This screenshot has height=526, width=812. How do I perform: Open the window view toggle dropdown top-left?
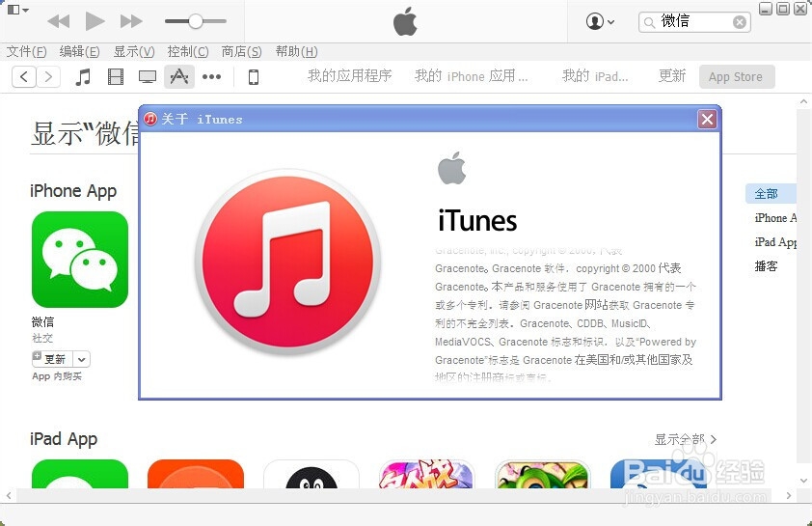click(18, 10)
